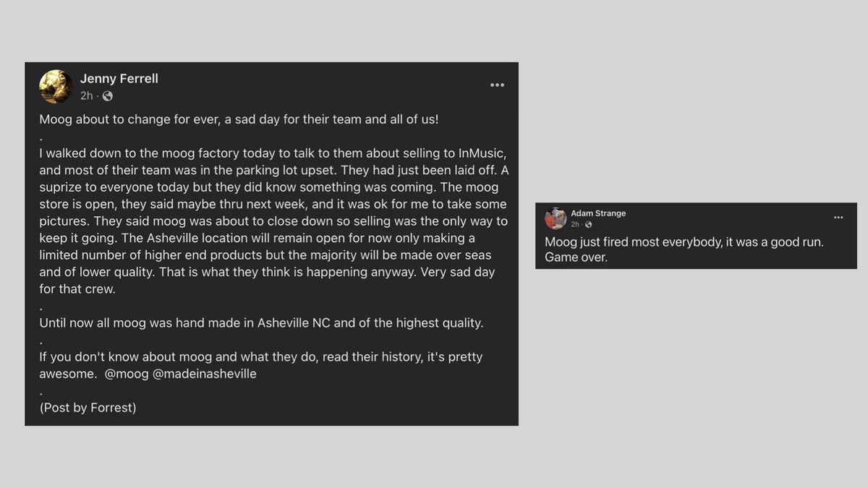This screenshot has height=488, width=868.
Task: Follow the @madeinasheville mention
Action: click(205, 374)
